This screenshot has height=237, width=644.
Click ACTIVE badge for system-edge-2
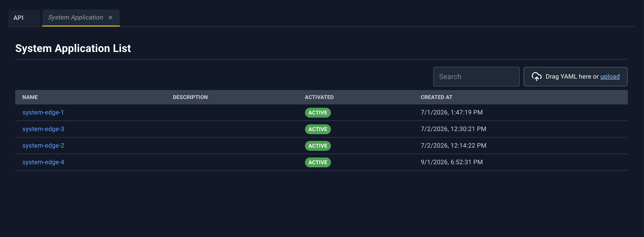point(318,146)
